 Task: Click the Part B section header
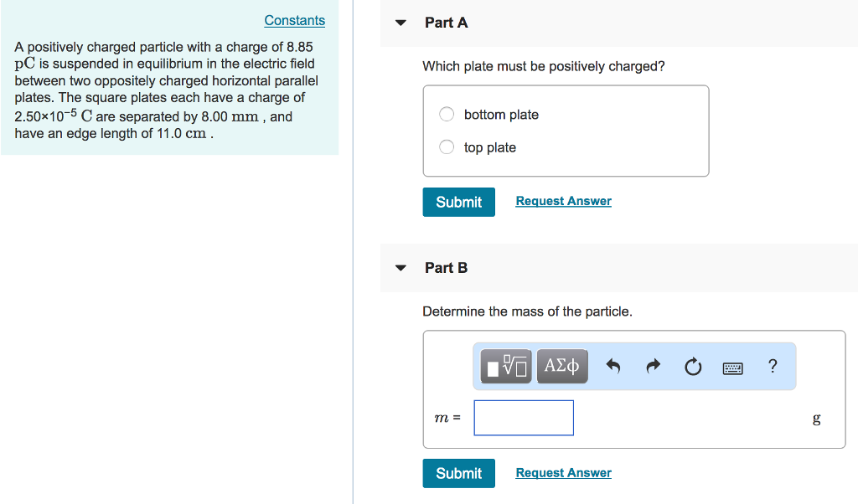click(x=447, y=268)
